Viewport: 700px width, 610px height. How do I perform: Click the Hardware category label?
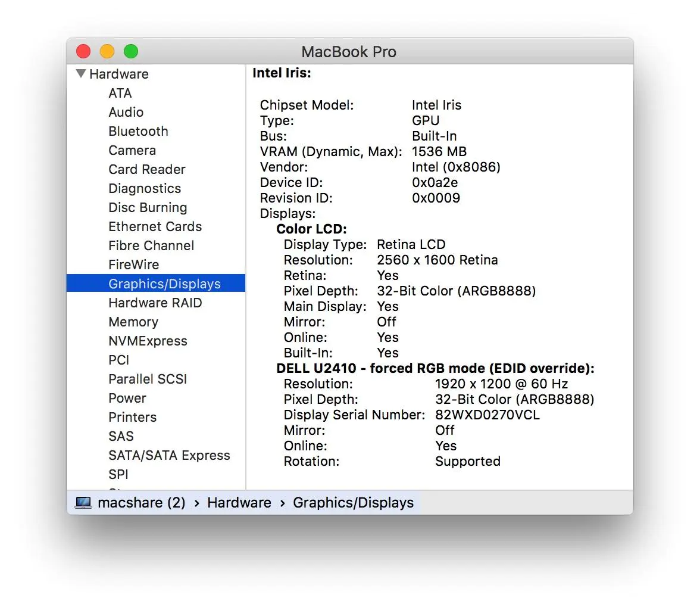(x=119, y=74)
